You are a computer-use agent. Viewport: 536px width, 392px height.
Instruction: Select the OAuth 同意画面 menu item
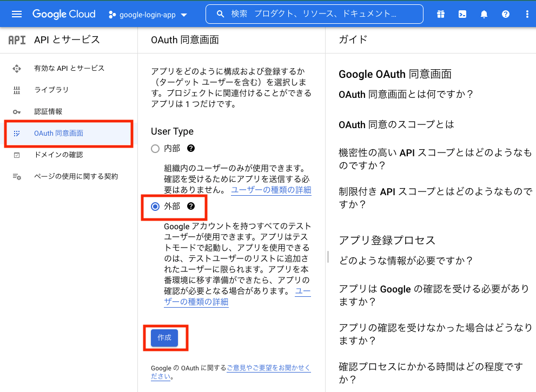69,134
